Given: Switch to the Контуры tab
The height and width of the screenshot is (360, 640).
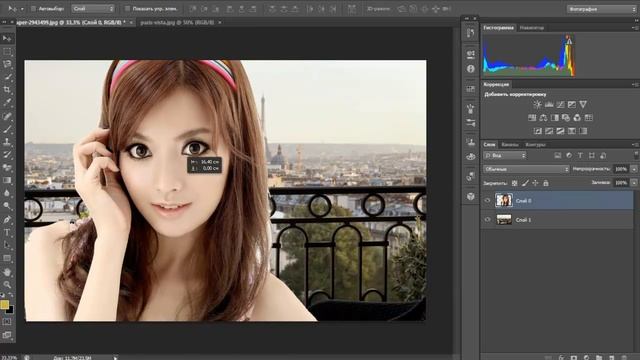Looking at the screenshot, I should [535, 144].
